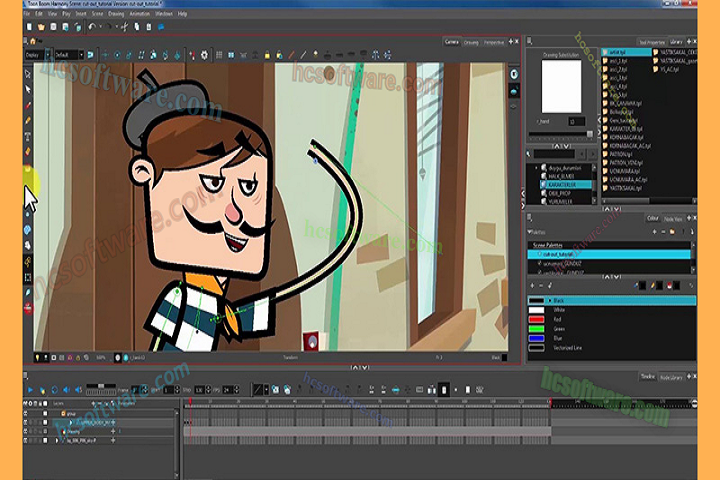Click the Copy icon next to the scissors

coord(136,27)
